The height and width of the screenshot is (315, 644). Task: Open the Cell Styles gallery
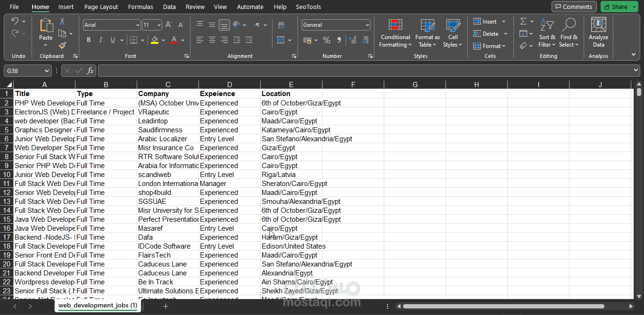point(453,32)
